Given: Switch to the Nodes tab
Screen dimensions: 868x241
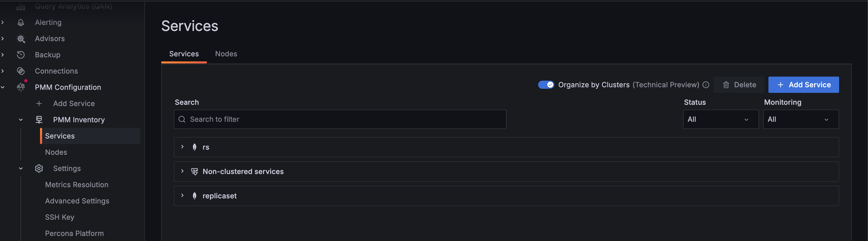Looking at the screenshot, I should pos(226,54).
